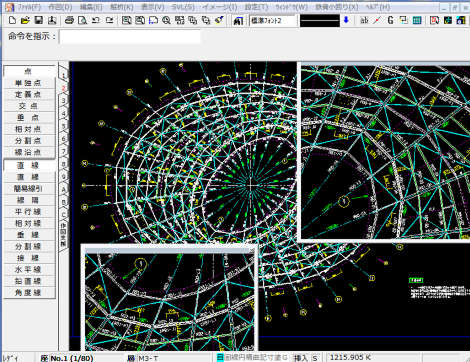The height and width of the screenshot is (362, 470).
Task: Open print preview with the page-magnifier icon
Action: 82,20
